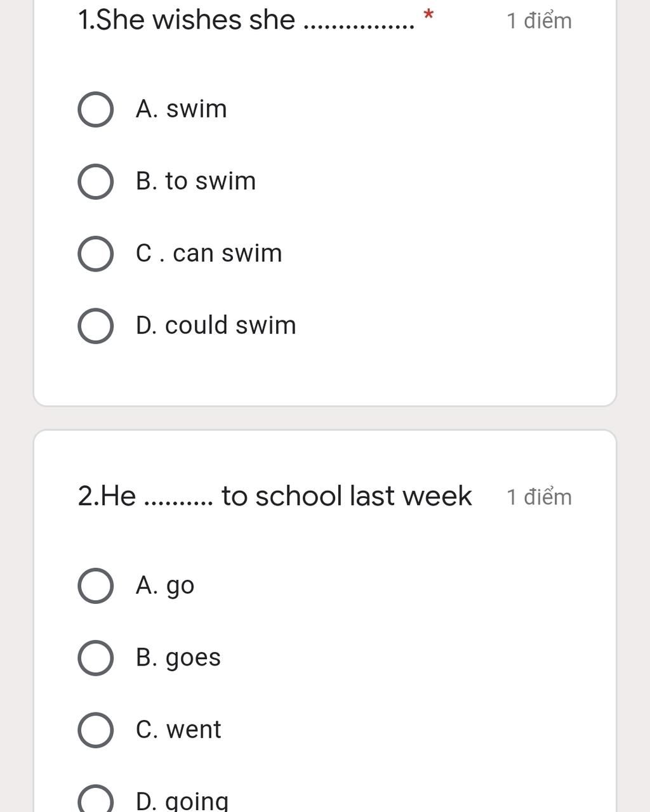Click the "D. going" answer label
Viewport: 650px width, 812px height.
coord(182,801)
